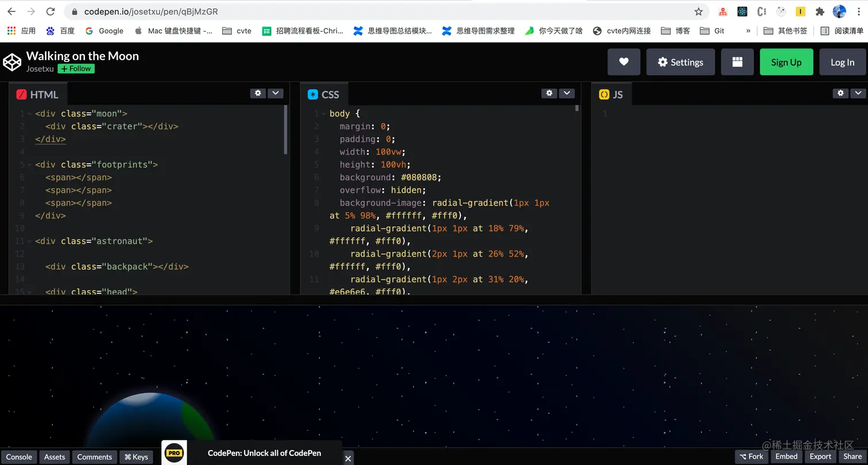Click the yellow square extension icon
Viewport: 868px width, 465px height.
tap(800, 11)
